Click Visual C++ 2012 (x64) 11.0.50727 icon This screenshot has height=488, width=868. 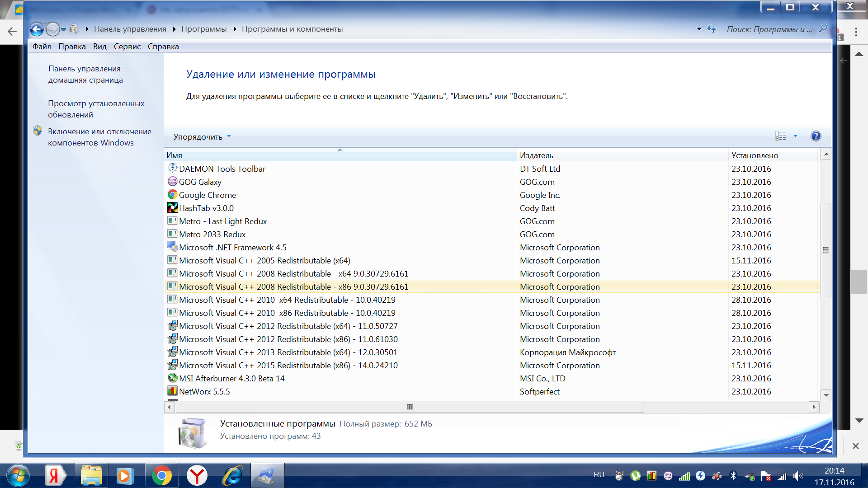click(x=172, y=326)
